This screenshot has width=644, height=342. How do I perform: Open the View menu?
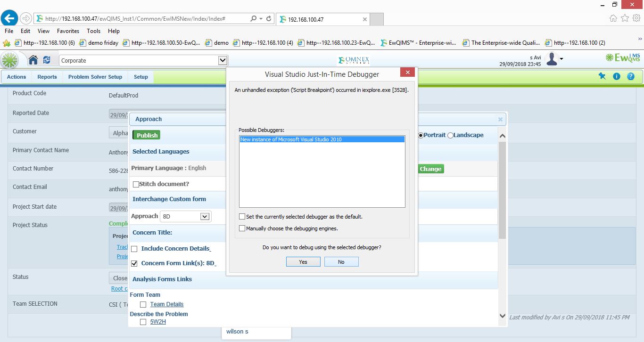pos(43,31)
